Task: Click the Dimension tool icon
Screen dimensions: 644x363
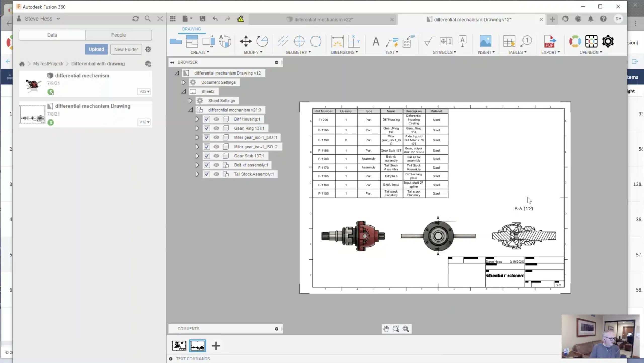Action: click(337, 41)
